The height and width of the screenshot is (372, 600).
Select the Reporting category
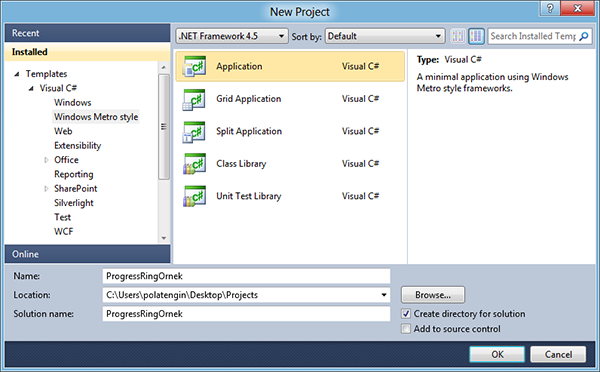click(74, 175)
